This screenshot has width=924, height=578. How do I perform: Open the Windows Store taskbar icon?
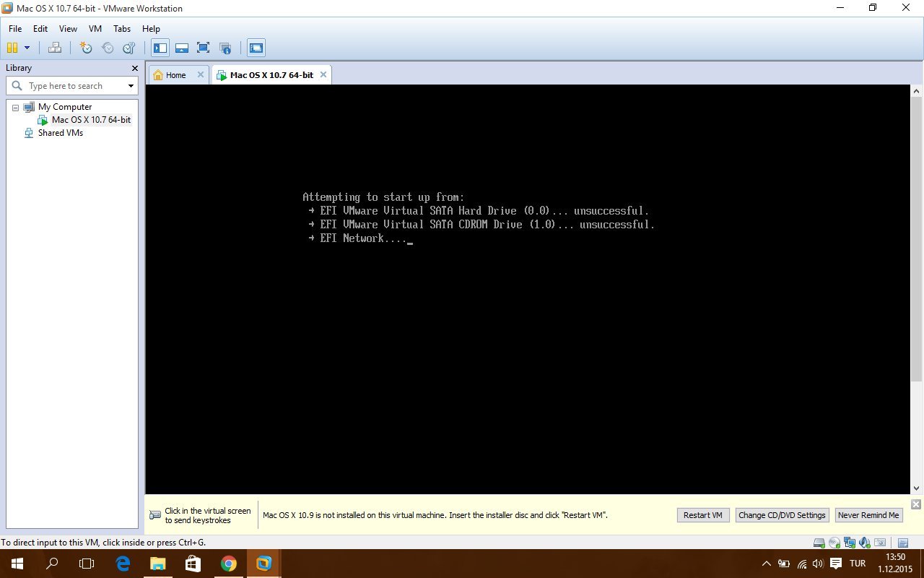pos(193,564)
